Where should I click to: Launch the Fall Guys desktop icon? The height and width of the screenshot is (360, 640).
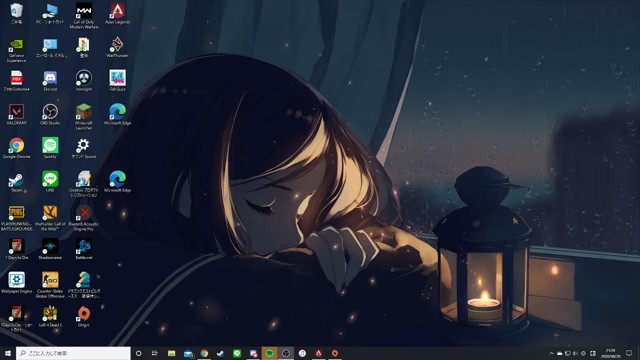tap(118, 81)
